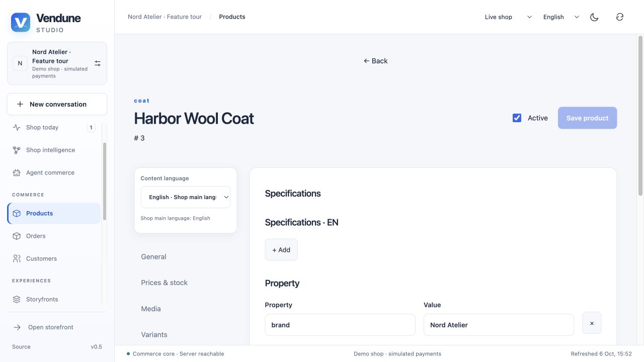Click plus icon of New conversation
644x362 pixels.
[20, 104]
